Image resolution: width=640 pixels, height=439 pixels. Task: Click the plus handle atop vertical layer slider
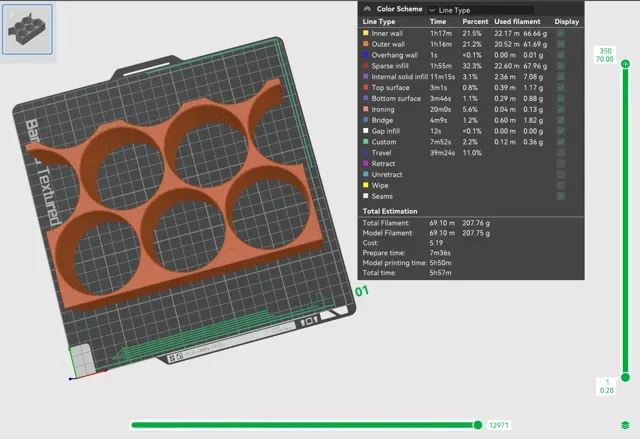click(x=625, y=64)
